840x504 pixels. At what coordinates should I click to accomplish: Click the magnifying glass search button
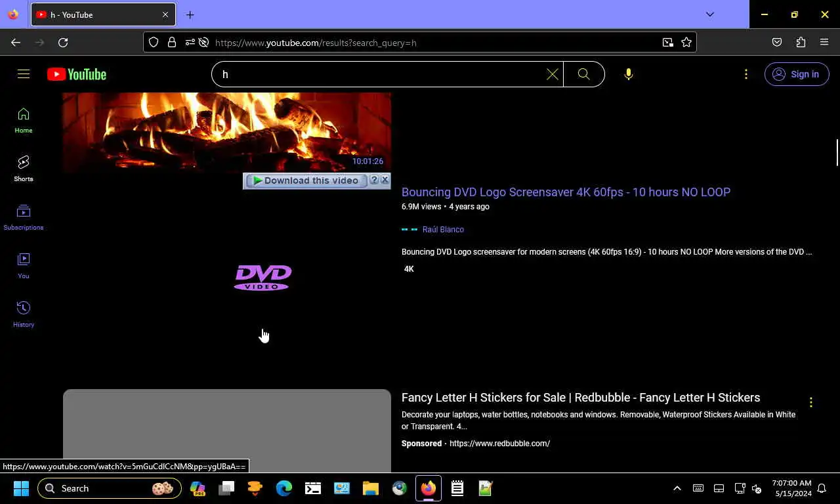pos(583,74)
